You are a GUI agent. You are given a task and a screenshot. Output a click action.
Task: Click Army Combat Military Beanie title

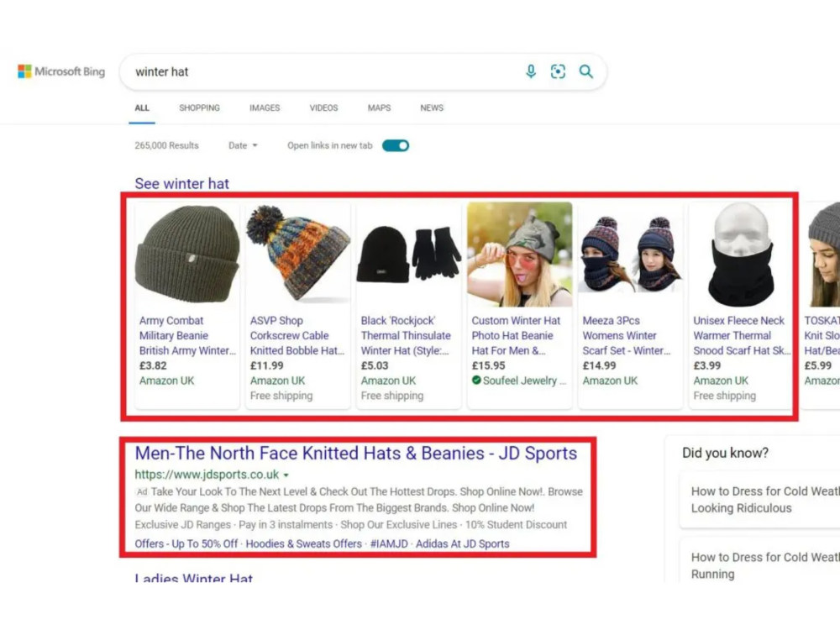pyautogui.click(x=187, y=335)
